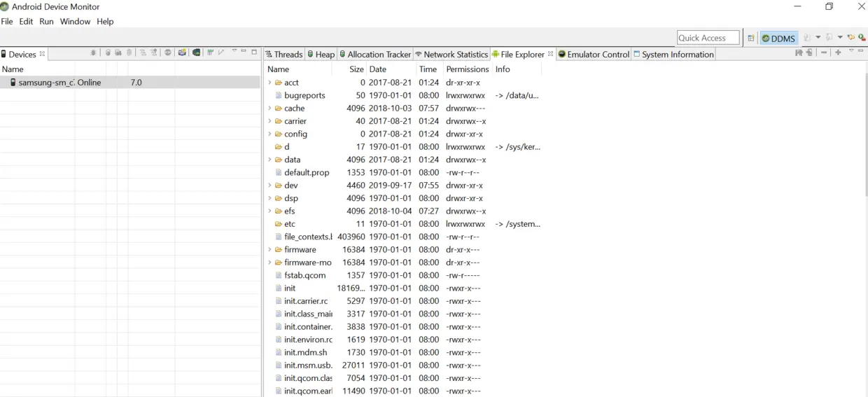Expand the firmware folder
868x397 pixels.
[x=270, y=249]
